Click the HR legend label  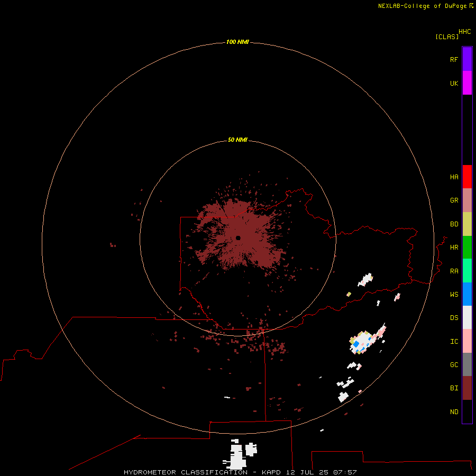pyautogui.click(x=454, y=248)
